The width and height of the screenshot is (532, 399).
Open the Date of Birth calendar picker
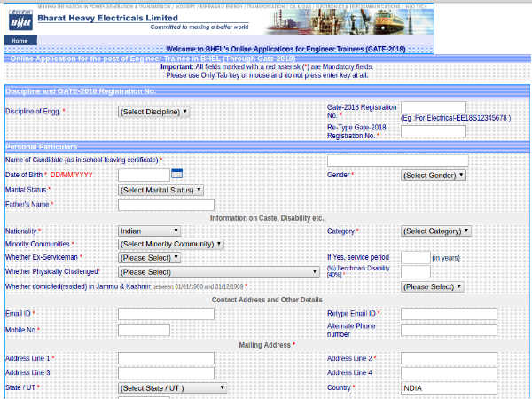176,174
